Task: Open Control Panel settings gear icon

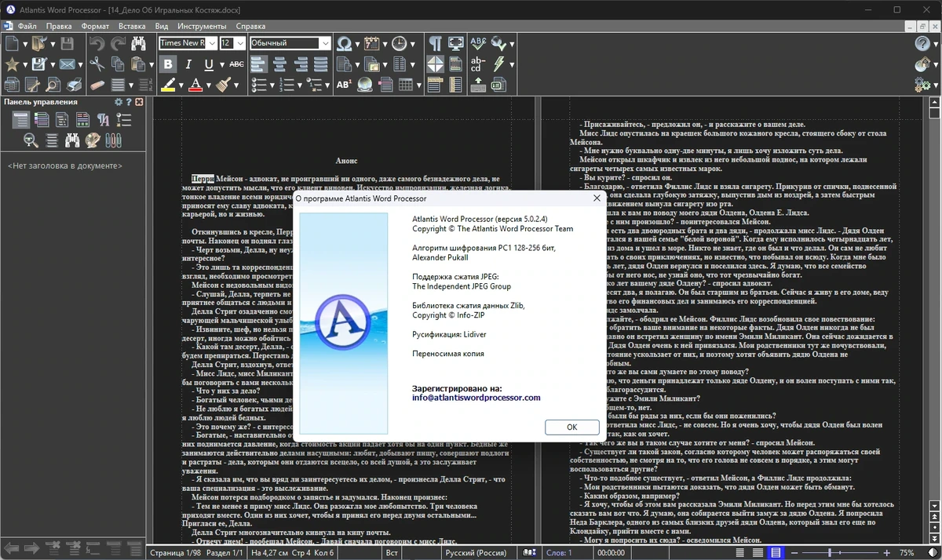Action: (119, 102)
